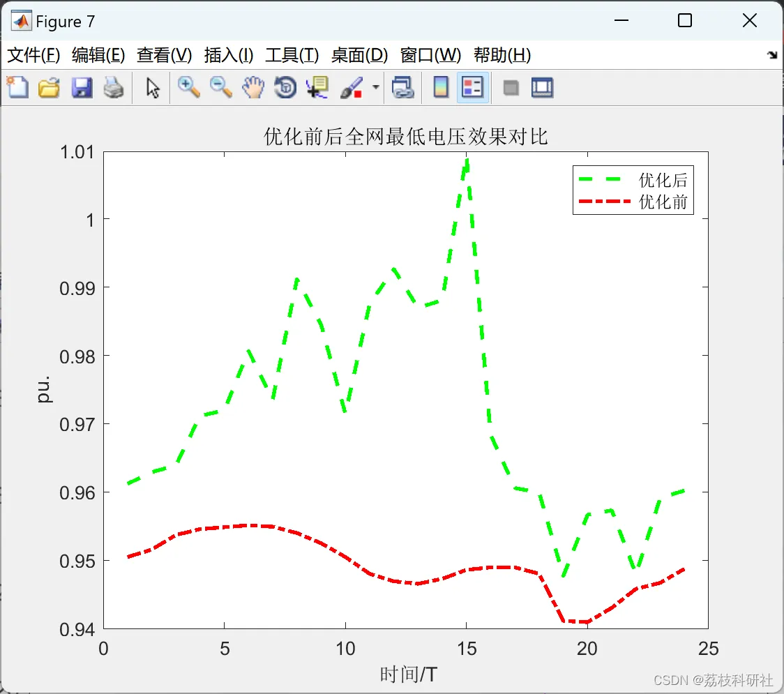
Task: Select the Edit Plot arrow tool
Action: pyautogui.click(x=153, y=87)
